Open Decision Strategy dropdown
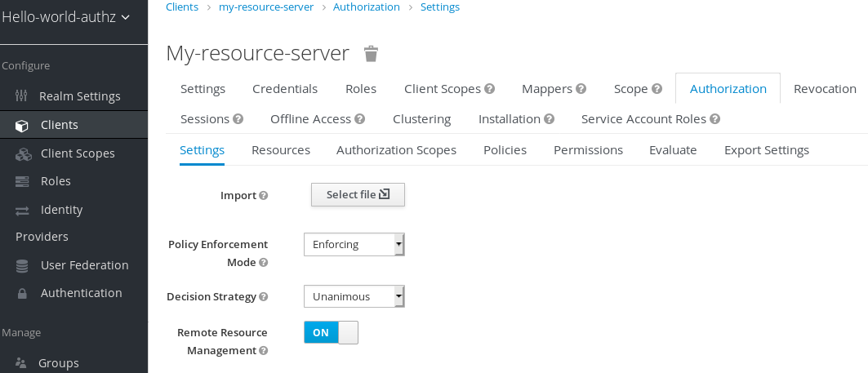 point(354,296)
